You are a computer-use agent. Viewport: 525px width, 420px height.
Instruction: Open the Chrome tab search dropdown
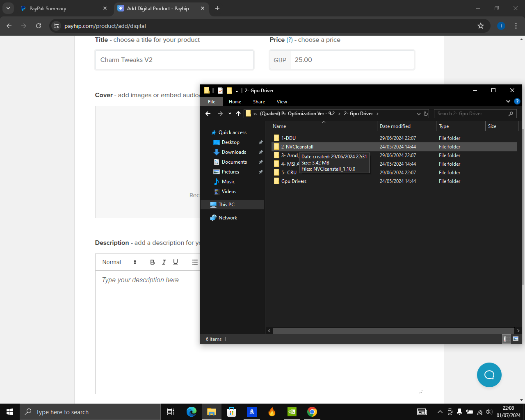[x=8, y=8]
